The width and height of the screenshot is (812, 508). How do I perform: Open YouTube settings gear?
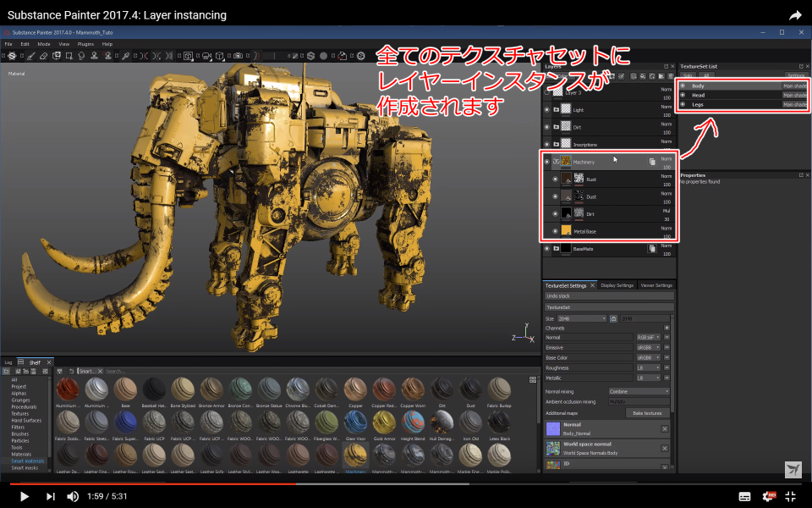769,496
